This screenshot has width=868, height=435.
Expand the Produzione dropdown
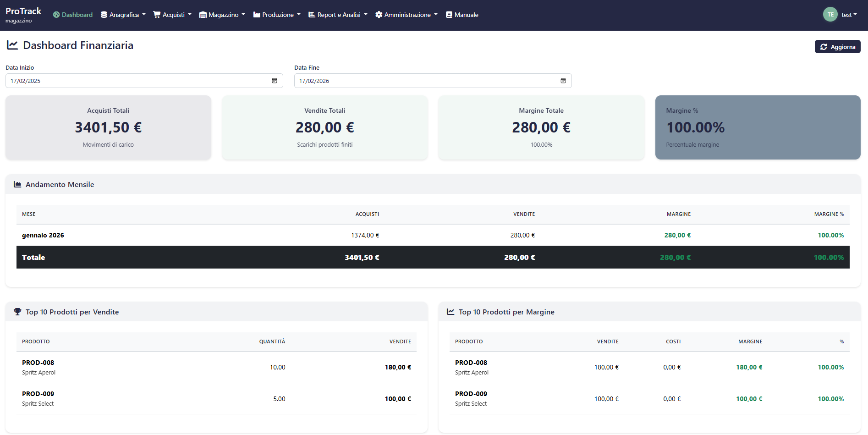point(276,14)
